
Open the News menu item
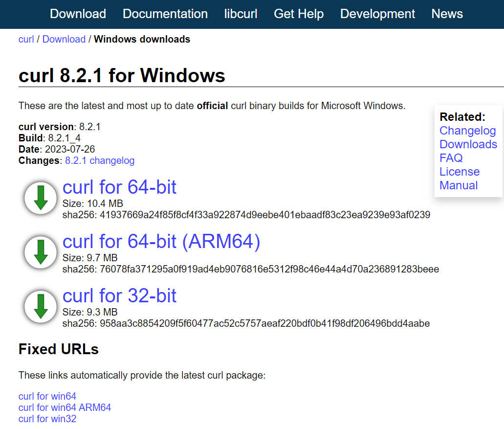pos(447,14)
